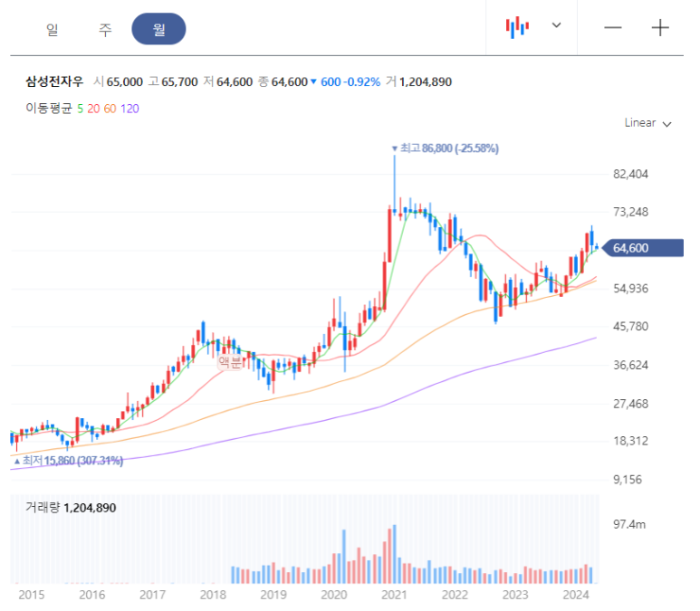This screenshot has width=700, height=611.
Task: Click the 9,156 price axis label
Action: 628,480
